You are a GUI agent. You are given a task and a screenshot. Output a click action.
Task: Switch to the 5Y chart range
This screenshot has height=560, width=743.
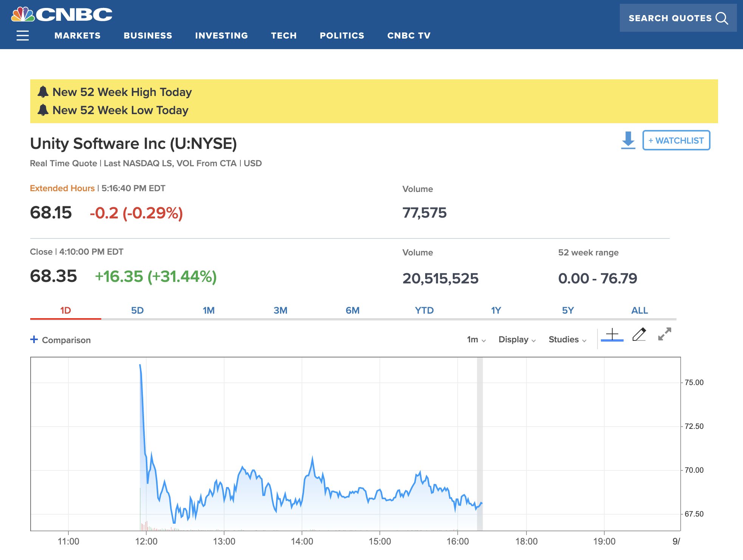tap(568, 311)
